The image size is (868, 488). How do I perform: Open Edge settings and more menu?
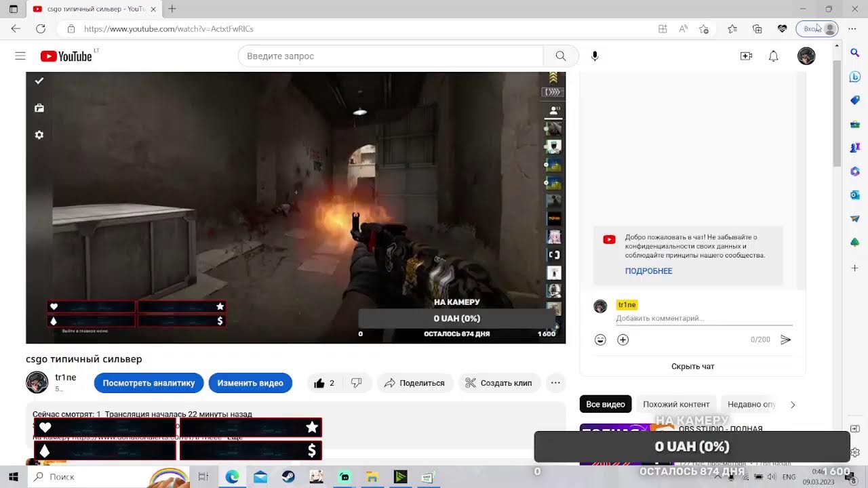click(x=852, y=29)
